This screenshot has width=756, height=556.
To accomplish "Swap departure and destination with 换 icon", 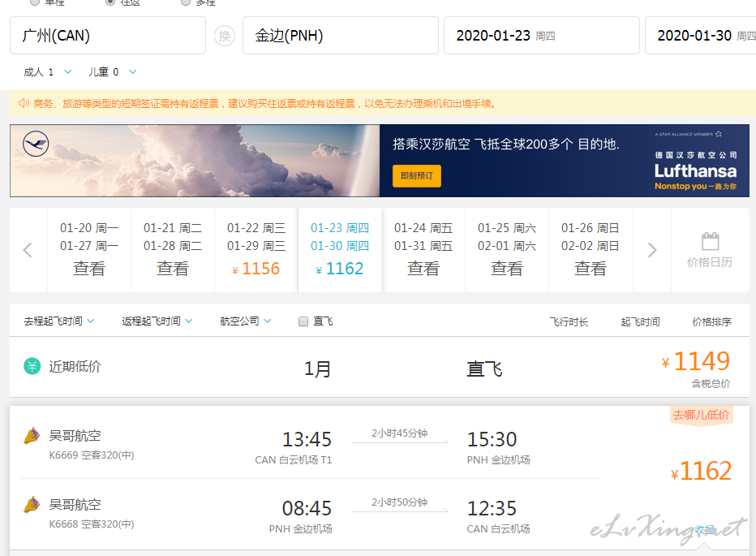I will (x=224, y=36).
